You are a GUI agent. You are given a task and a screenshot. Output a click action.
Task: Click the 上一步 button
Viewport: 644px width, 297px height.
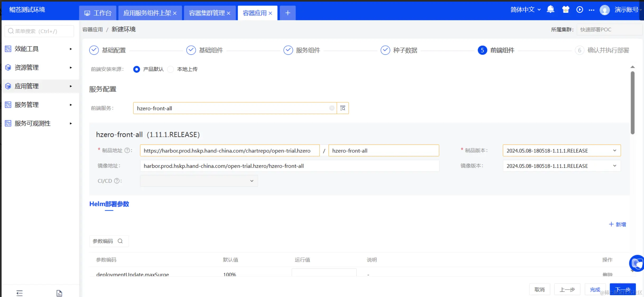click(567, 289)
